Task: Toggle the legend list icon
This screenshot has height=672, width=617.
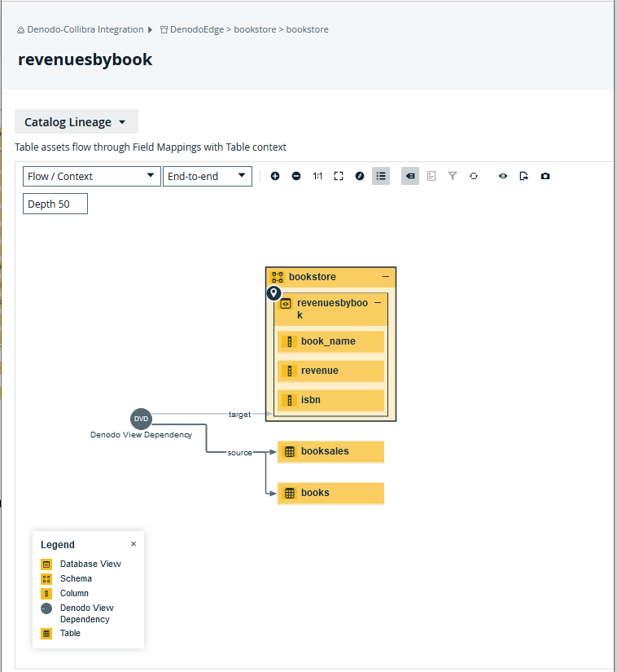Action: 381,176
